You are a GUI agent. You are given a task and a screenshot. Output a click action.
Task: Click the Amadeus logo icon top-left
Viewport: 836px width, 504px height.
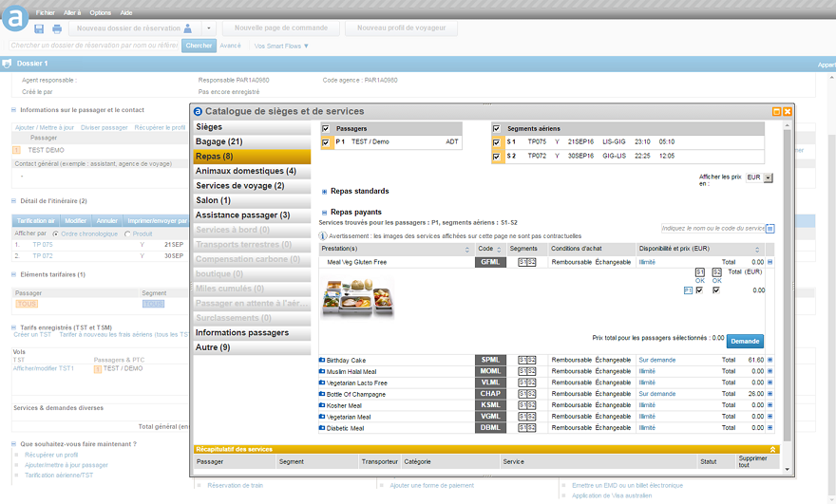point(14,18)
